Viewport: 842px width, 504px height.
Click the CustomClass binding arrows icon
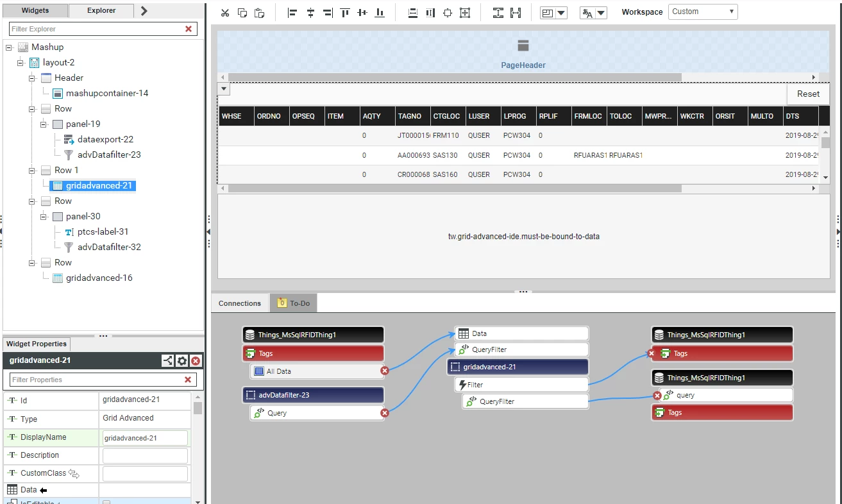coord(74,474)
